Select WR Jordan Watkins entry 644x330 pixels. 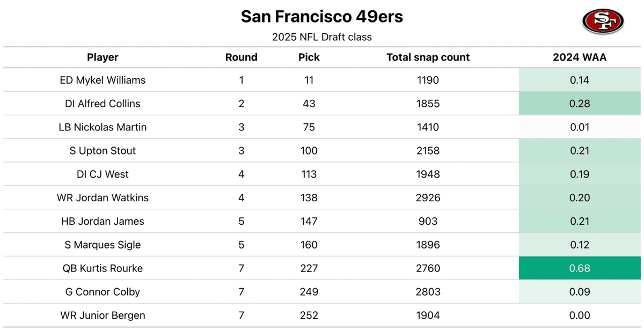[103, 198]
